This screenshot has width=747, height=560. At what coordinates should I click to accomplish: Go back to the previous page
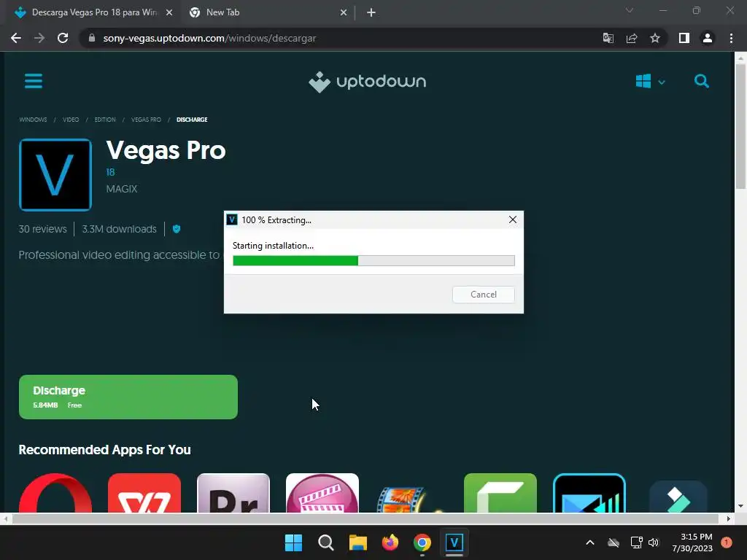tap(16, 38)
